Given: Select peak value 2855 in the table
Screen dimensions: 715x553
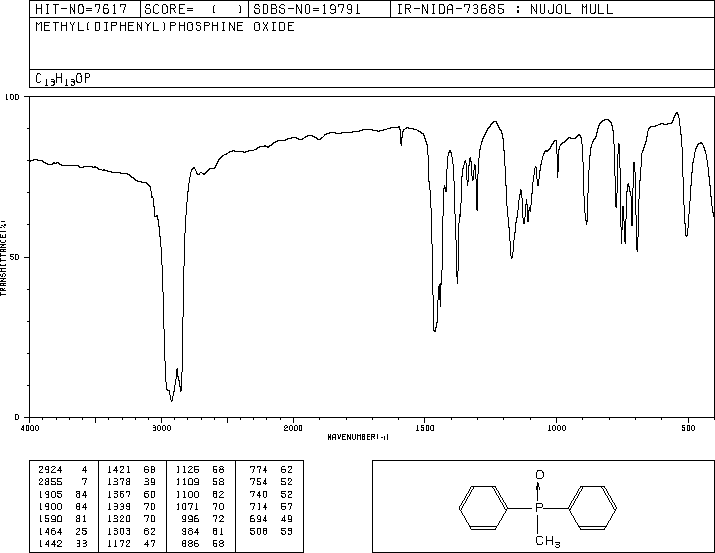Looking at the screenshot, I should (50, 482).
